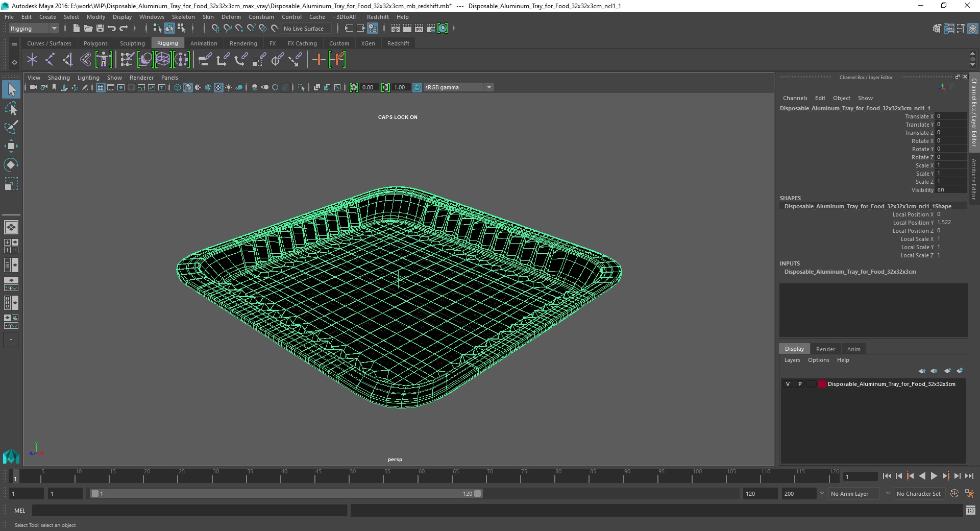This screenshot has height=531, width=980.
Task: Toggle layer visibility V box
Action: click(788, 384)
